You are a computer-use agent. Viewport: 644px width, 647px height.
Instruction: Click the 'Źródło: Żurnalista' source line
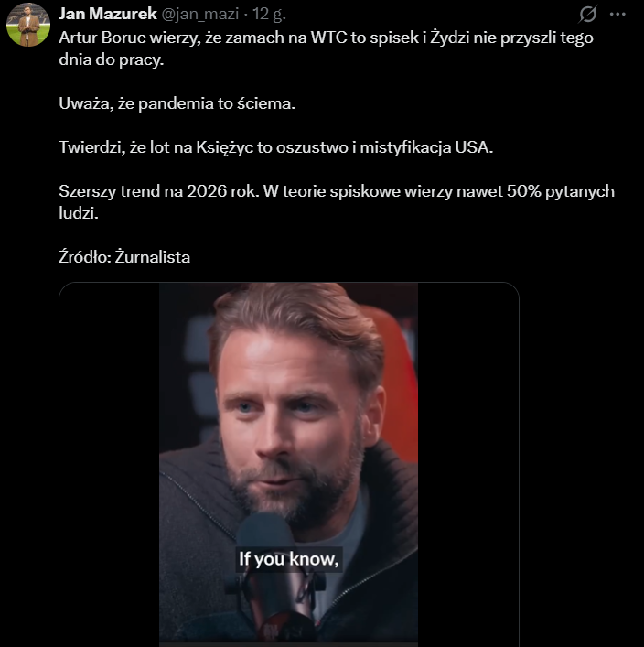124,257
